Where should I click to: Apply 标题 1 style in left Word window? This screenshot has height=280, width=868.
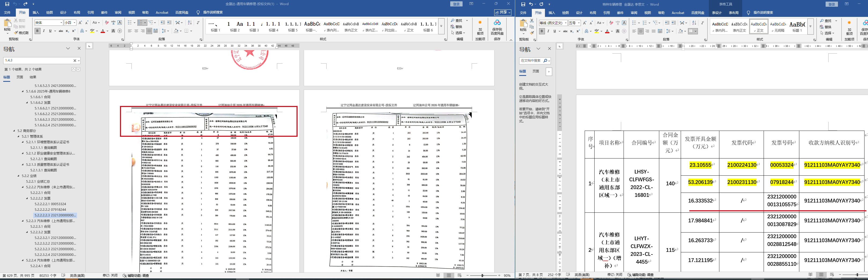(x=215, y=27)
